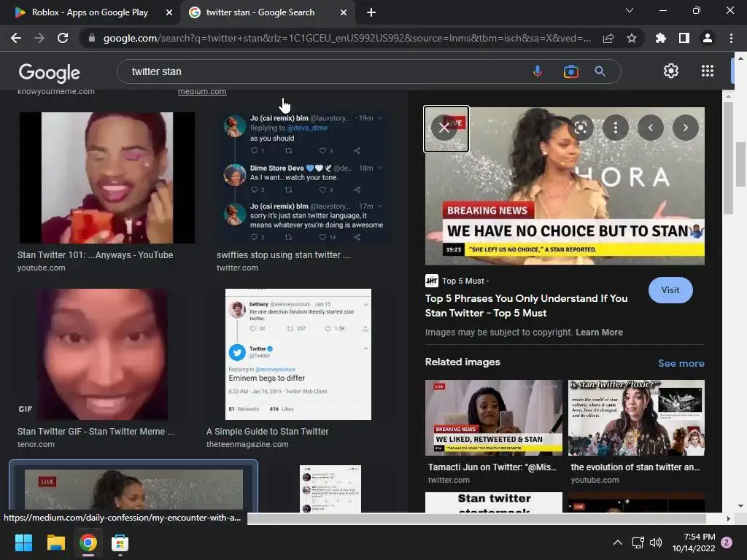The width and height of the screenshot is (747, 560).
Task: Open We Liked Retweeted & Stan related image
Action: point(494,418)
